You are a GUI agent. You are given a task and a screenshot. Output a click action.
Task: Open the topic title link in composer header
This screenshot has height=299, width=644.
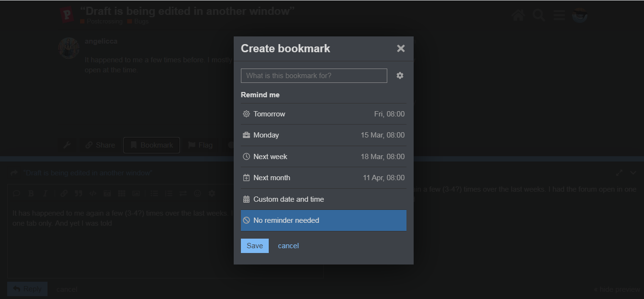tap(88, 173)
